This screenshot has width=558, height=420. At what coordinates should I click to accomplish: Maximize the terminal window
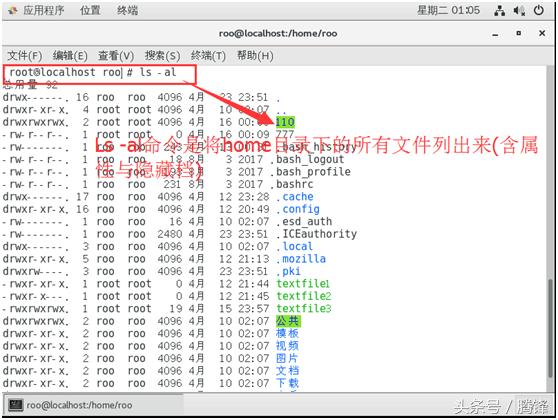(x=519, y=33)
